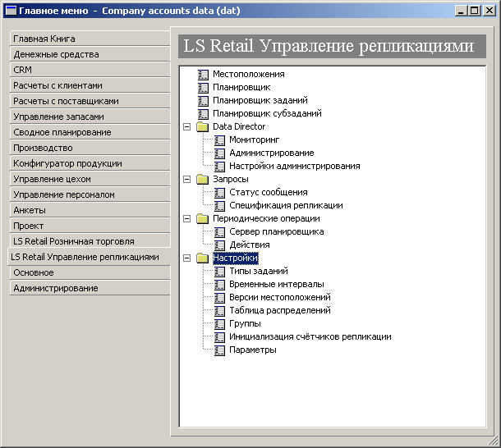Open Таблица распределений entry
Image resolution: width=501 pixels, height=448 pixels.
coord(279,311)
